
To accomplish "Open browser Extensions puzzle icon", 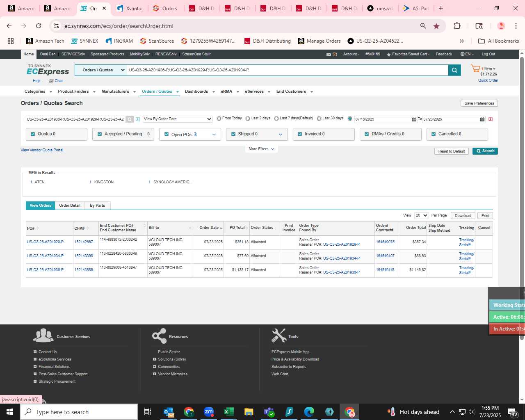I will pos(457,26).
